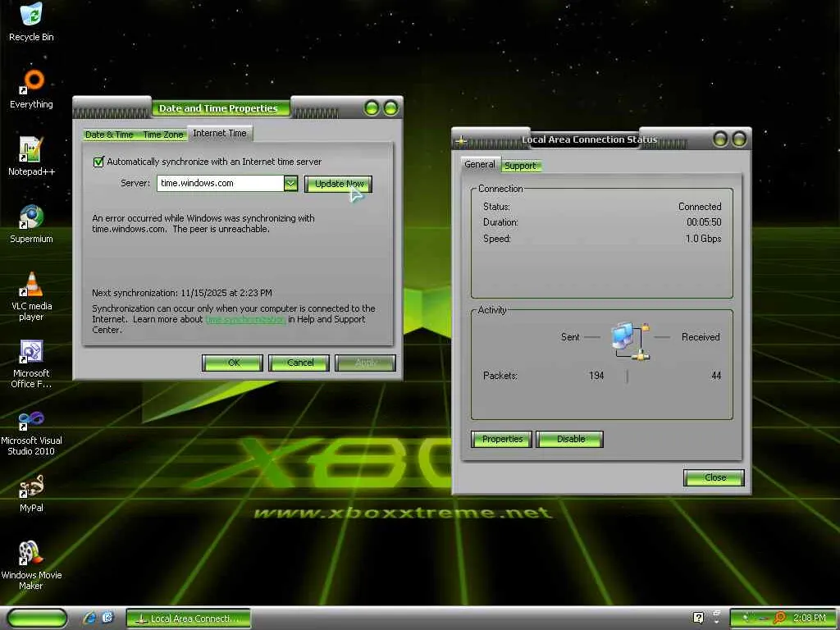Click OK in Date and Time Properties
The width and height of the screenshot is (840, 630).
234,363
